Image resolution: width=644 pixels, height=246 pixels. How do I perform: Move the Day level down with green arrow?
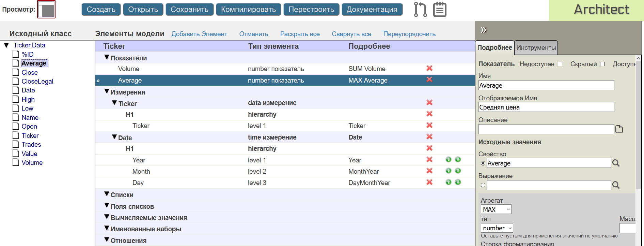point(458,182)
